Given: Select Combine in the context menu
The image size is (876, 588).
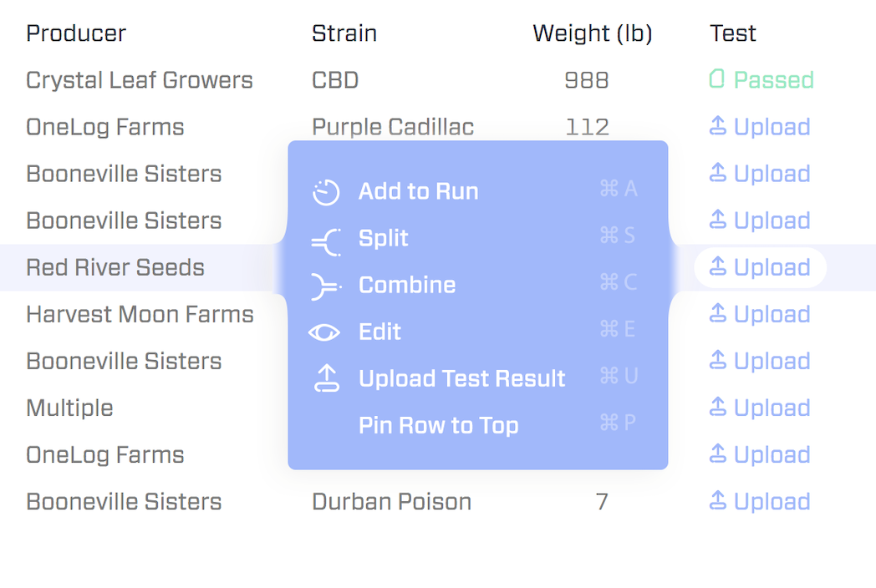Looking at the screenshot, I should tap(407, 286).
